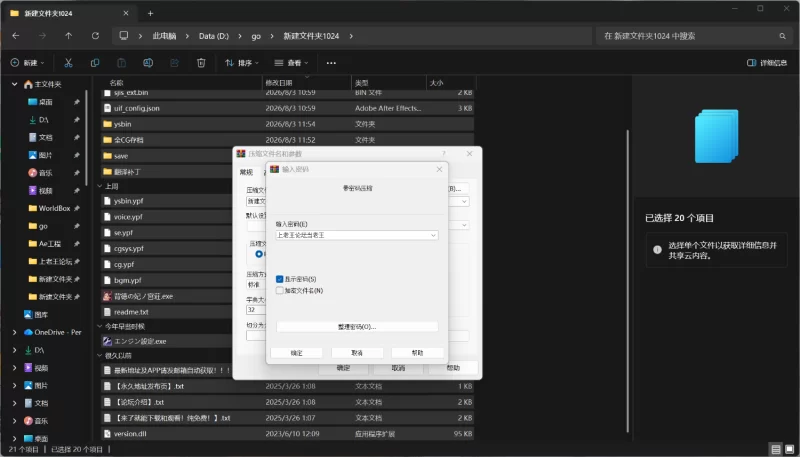Select the 【论坛介绍】.txt file
Screen dimensions: 800x457
tap(288, 402)
